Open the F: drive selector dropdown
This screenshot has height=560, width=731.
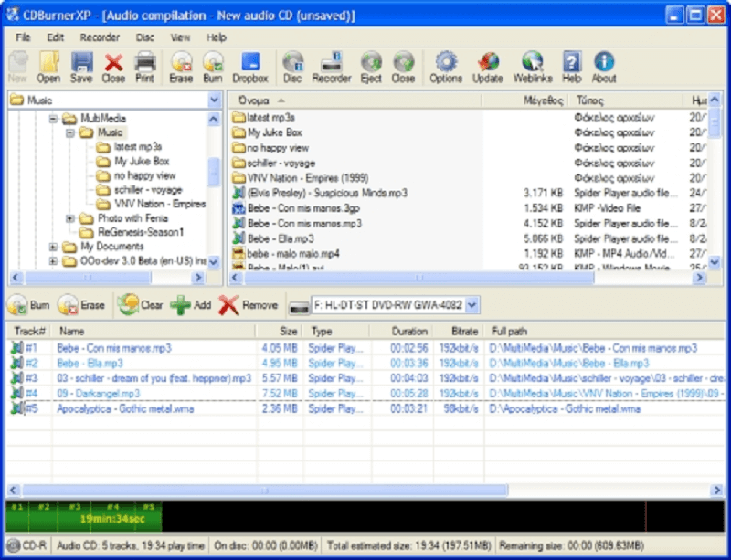[x=471, y=305]
